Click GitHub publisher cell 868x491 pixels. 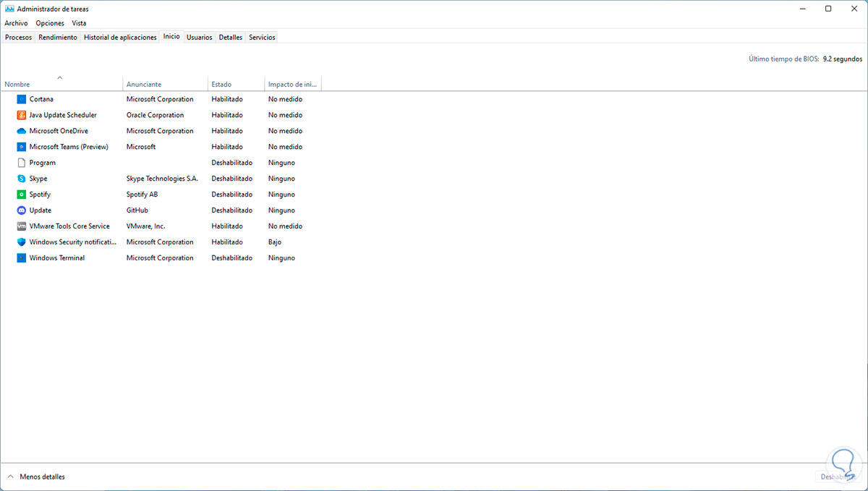coord(137,210)
